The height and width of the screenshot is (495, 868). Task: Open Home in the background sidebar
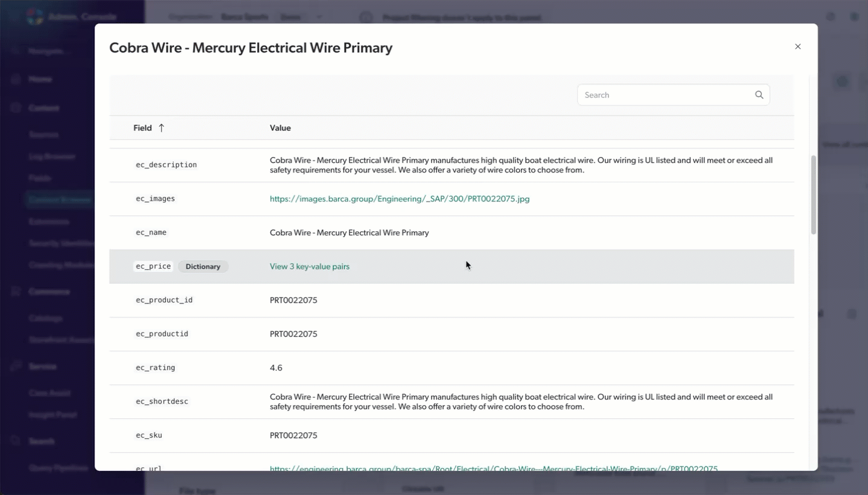[x=40, y=79]
